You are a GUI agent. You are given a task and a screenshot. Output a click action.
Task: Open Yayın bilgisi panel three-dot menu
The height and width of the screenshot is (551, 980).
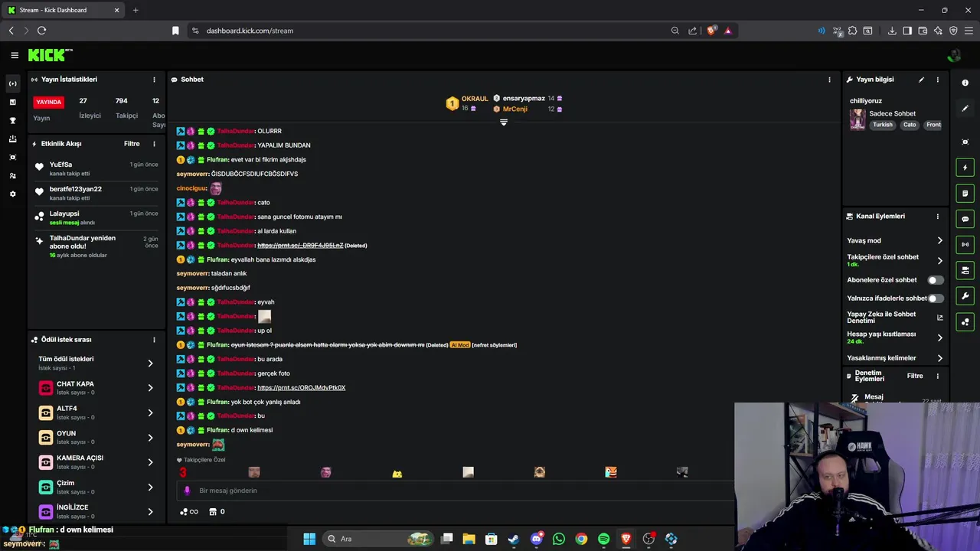point(938,80)
